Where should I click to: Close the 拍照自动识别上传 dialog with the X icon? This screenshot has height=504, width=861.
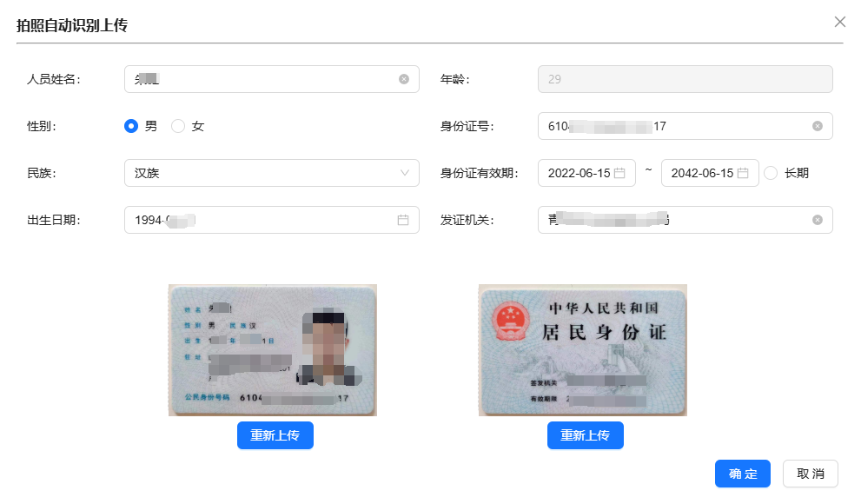click(x=839, y=22)
